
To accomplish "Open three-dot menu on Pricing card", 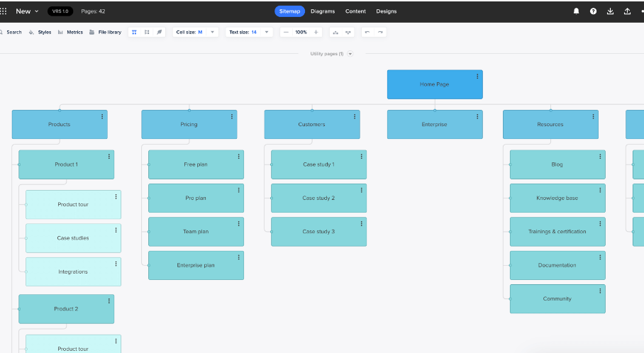I will [x=231, y=116].
